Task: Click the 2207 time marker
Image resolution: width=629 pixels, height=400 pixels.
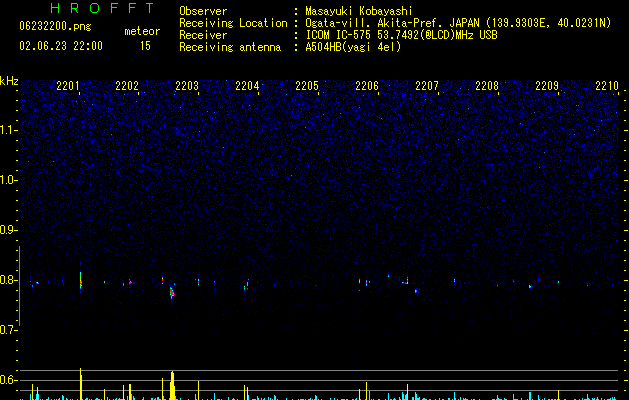Action: [427, 86]
